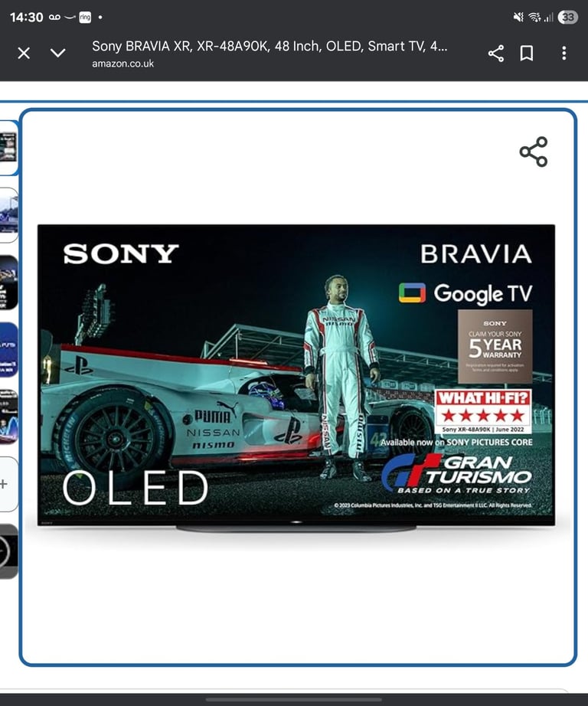Tap the bottom navigation gesture handle

coord(294,700)
